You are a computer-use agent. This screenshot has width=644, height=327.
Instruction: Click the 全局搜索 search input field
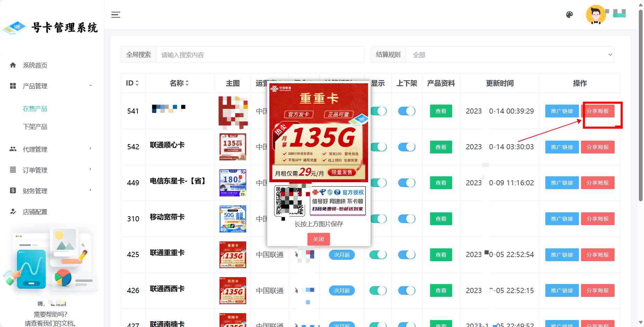click(260, 55)
